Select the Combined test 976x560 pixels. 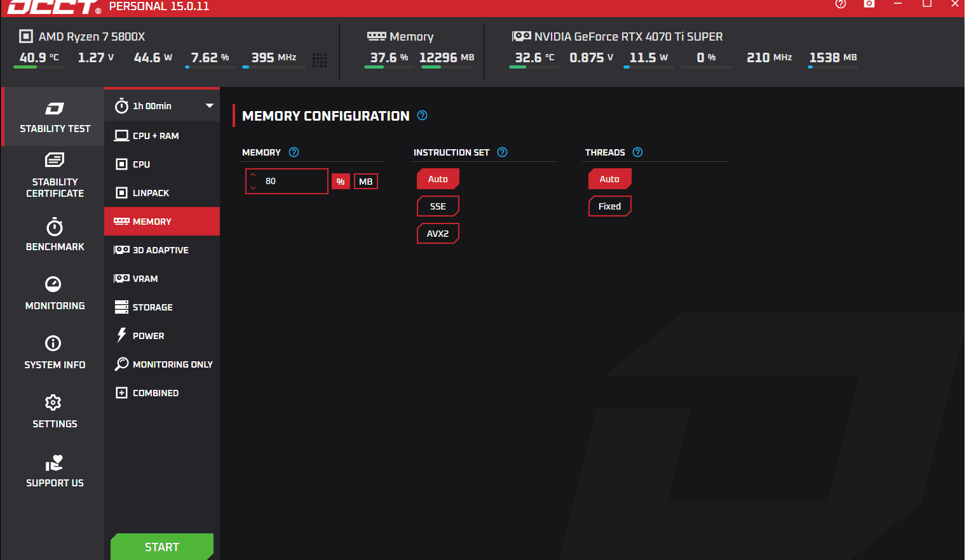point(162,392)
